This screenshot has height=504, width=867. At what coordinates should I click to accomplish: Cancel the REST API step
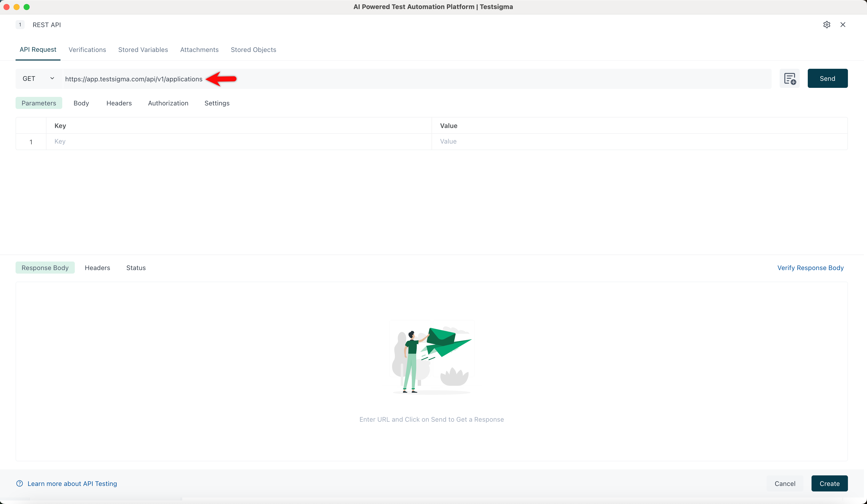[x=785, y=483]
